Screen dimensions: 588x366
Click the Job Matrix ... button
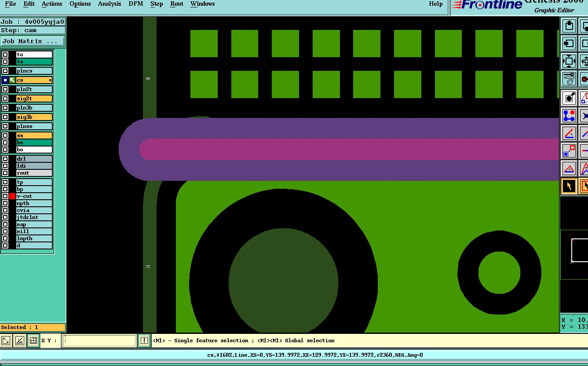pos(33,41)
